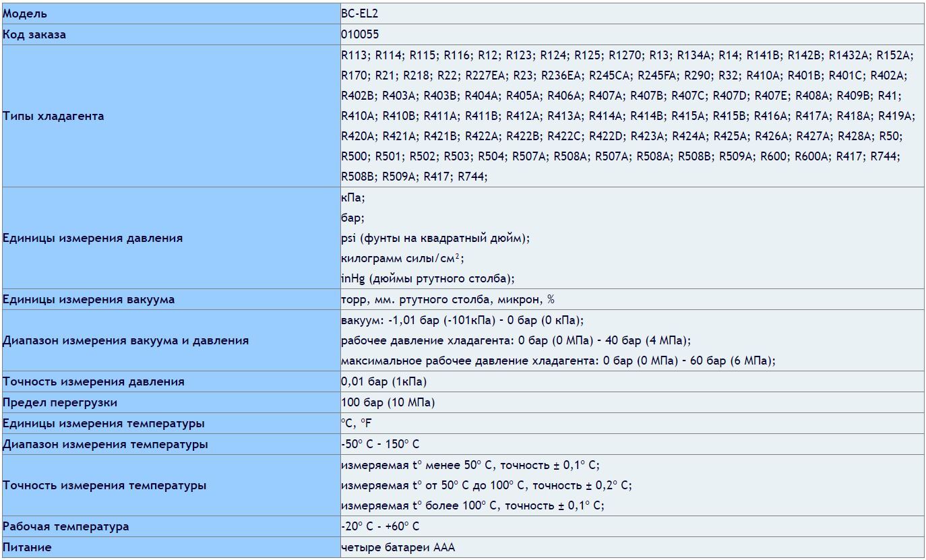926x560 pixels.
Task: Click the R744 entry in last refrigerant line
Action: tap(472, 177)
